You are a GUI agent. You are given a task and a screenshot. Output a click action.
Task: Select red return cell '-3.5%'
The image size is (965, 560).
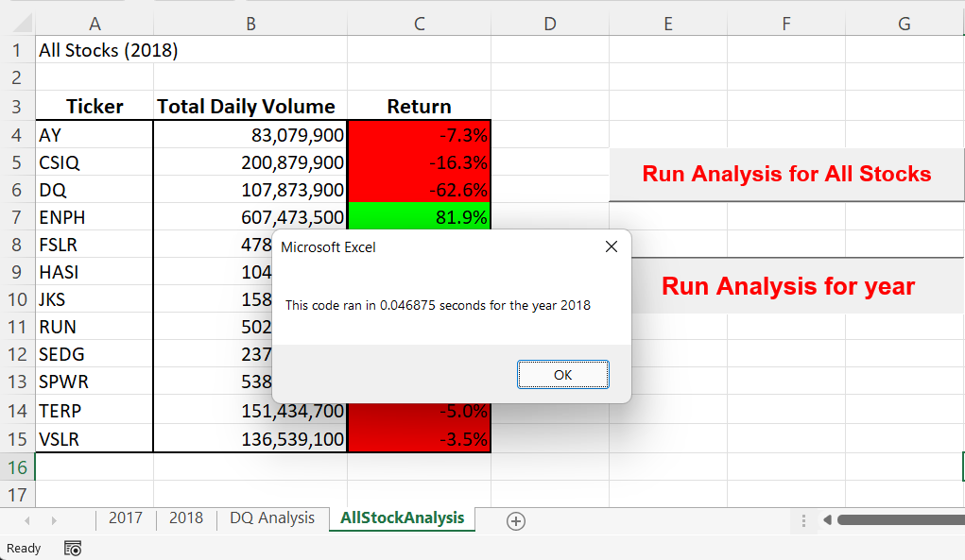pos(419,439)
